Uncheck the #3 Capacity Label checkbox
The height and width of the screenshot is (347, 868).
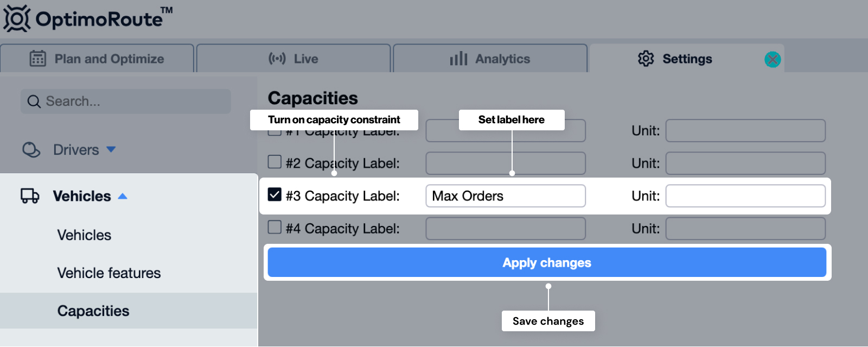point(275,194)
